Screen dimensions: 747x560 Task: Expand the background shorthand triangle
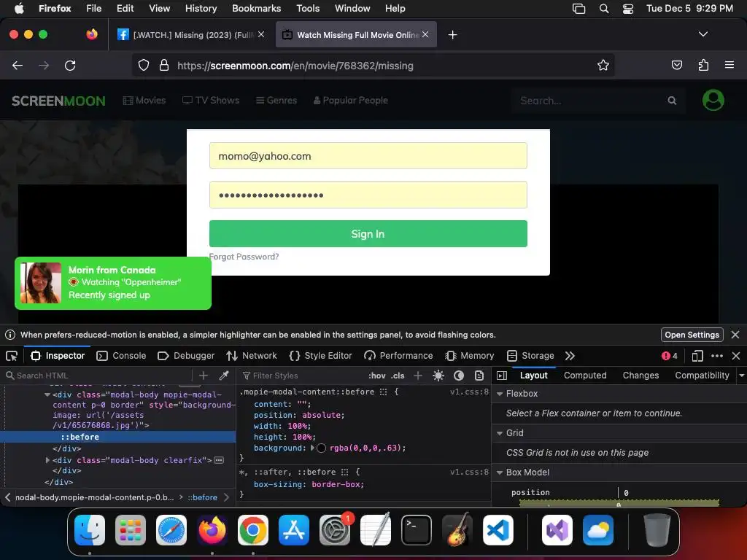312,448
